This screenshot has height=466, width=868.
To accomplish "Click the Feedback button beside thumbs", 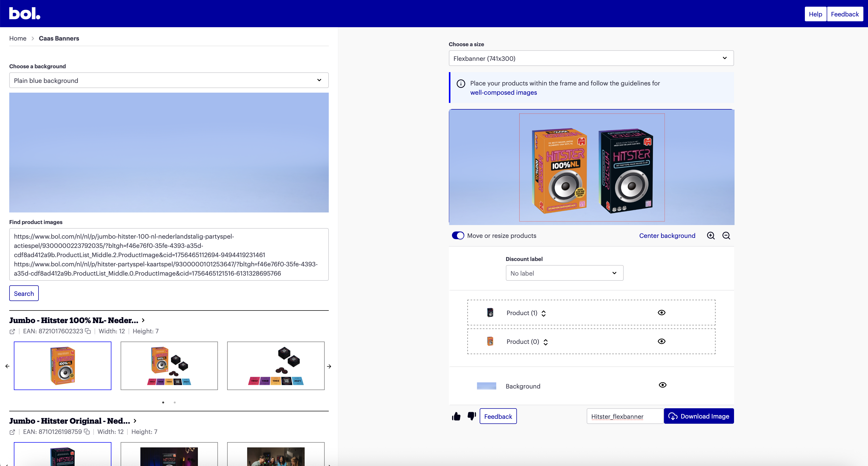I will click(498, 416).
